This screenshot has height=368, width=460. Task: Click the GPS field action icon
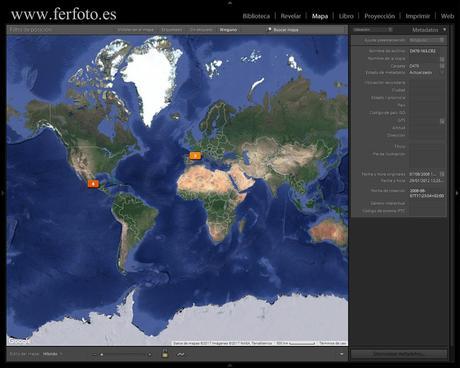point(442,121)
